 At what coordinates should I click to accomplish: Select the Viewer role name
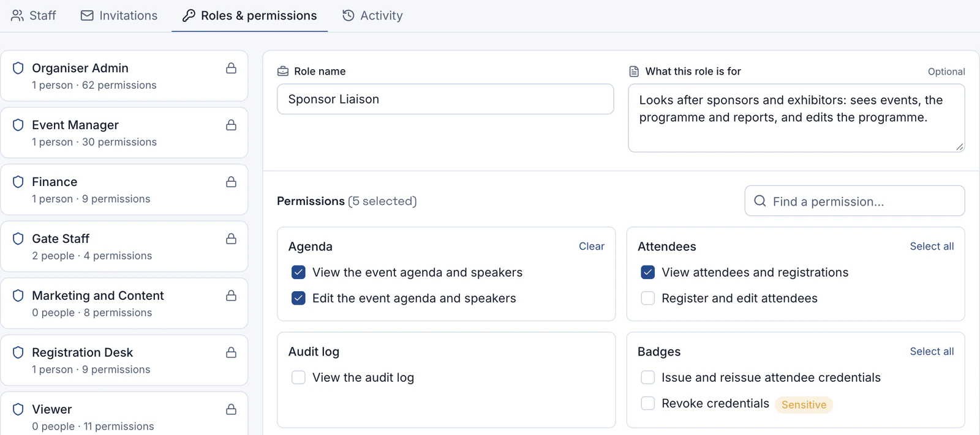tap(52, 409)
